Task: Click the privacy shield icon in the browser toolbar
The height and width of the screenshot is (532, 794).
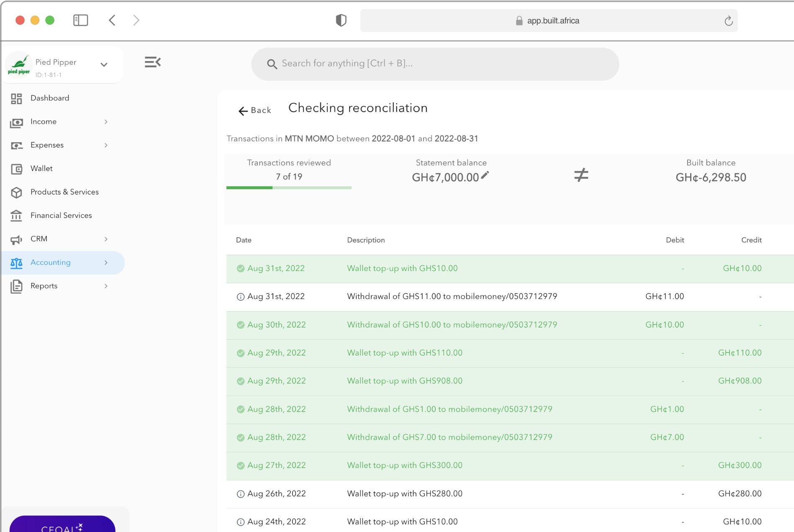Action: (x=341, y=20)
